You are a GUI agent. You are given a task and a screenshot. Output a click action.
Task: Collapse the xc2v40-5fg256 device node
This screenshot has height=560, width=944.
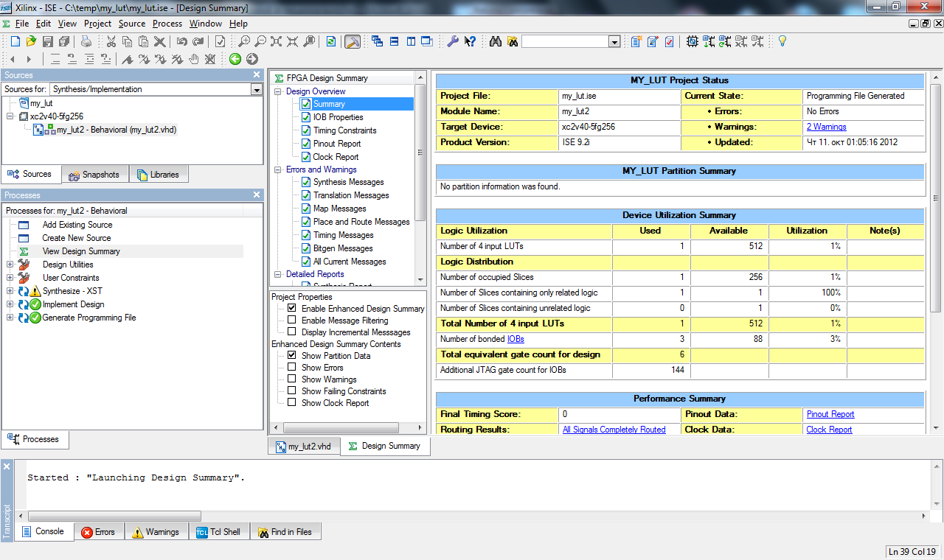10,116
